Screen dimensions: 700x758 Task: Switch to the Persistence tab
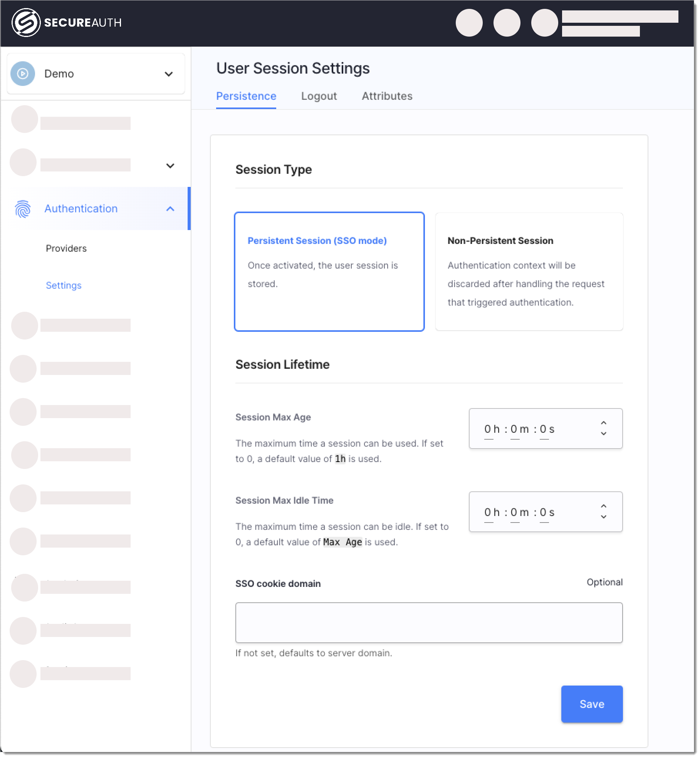tap(246, 96)
